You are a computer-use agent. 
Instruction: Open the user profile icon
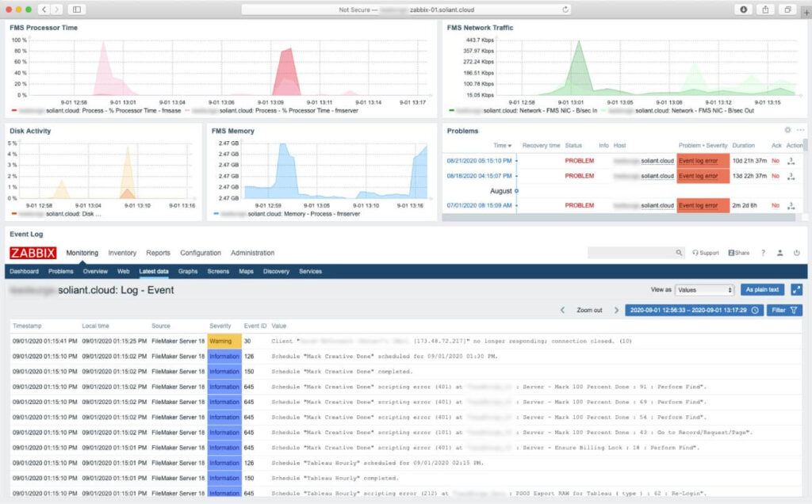click(779, 253)
